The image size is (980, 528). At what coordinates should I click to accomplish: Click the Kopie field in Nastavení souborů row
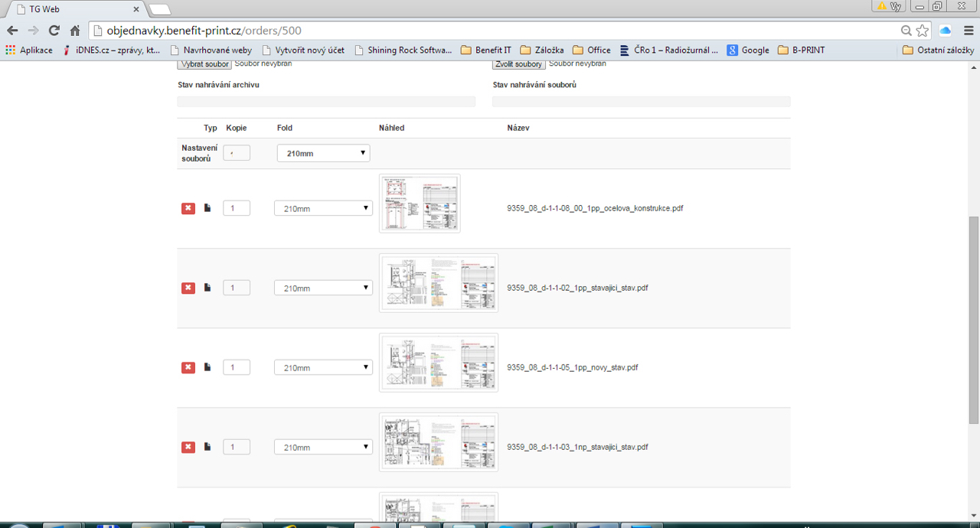point(237,153)
